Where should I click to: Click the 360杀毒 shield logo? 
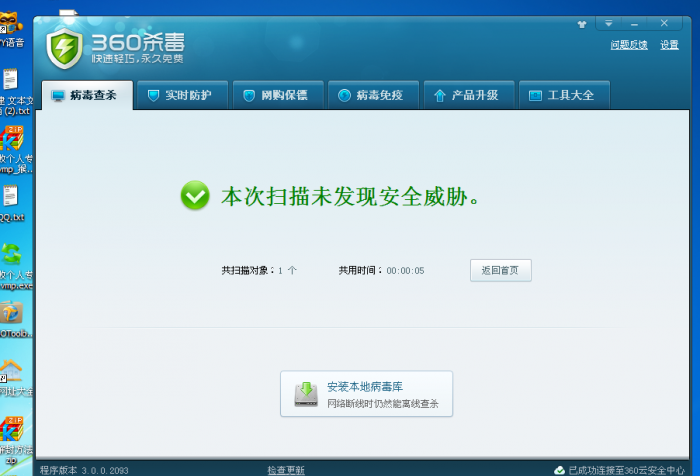pos(65,48)
